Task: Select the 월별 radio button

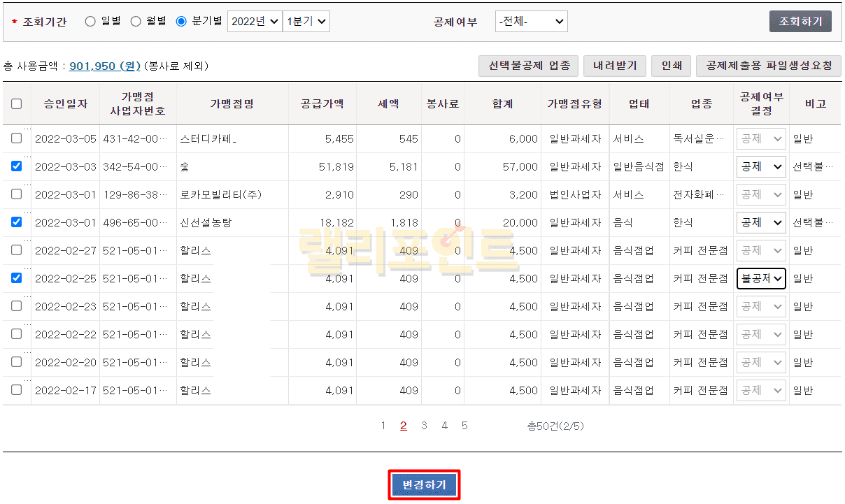Action: [136, 21]
